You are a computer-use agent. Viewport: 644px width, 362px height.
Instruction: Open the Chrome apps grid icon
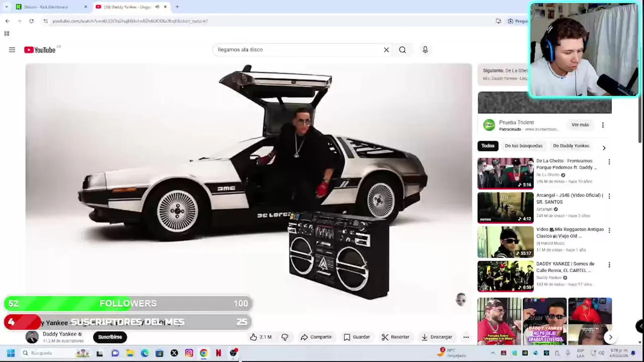(7, 34)
